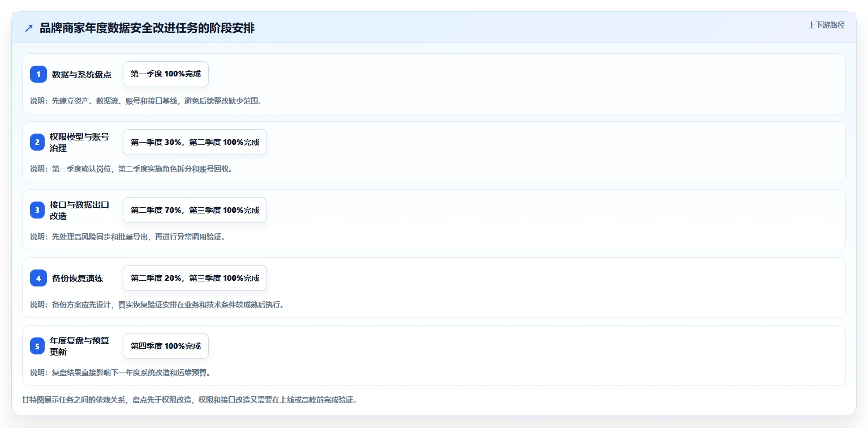
Task: Select the 接口与数据出口改造 task title
Action: tap(79, 210)
